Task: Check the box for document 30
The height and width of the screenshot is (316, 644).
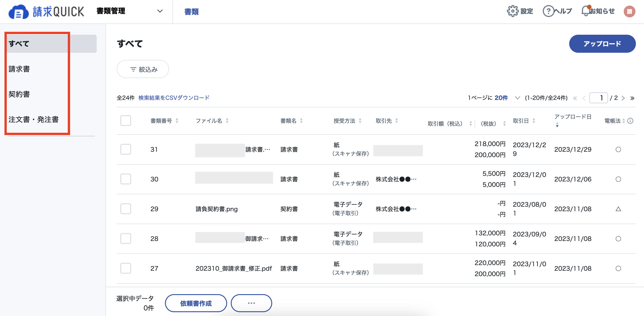Action: [126, 179]
